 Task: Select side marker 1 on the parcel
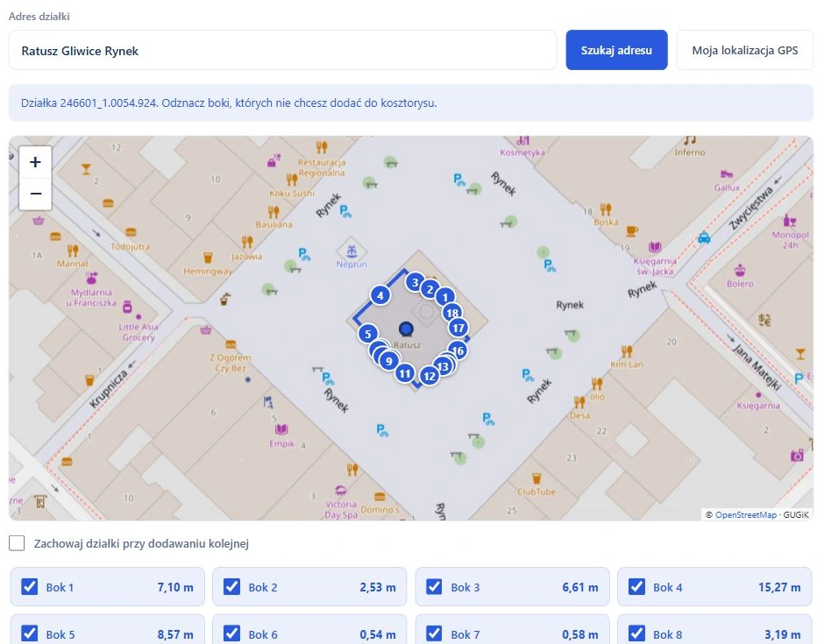pos(445,297)
